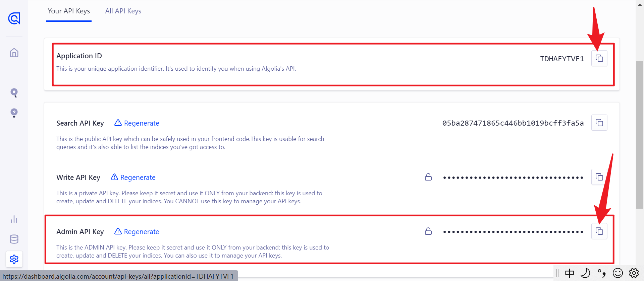Copy the Search API Key
This screenshot has height=281, width=644.
click(x=599, y=123)
